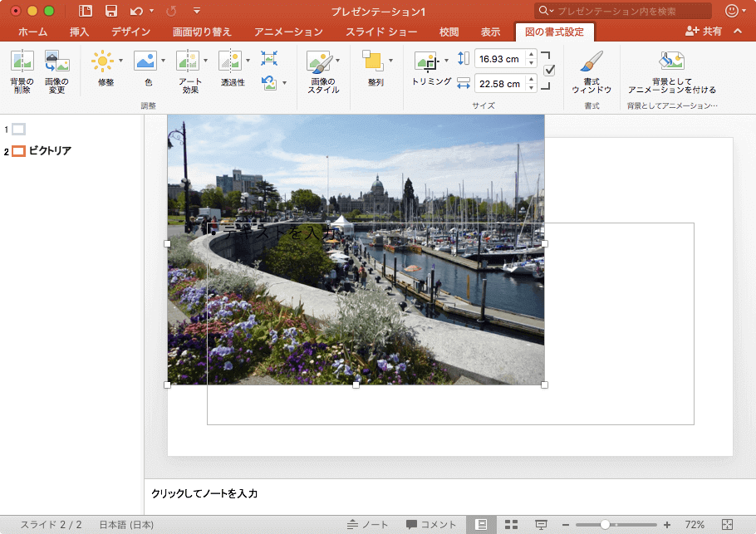Screen dimensions: 756x534
Task: Open the Transitions (画面切り替え) tab
Action: pyautogui.click(x=202, y=32)
